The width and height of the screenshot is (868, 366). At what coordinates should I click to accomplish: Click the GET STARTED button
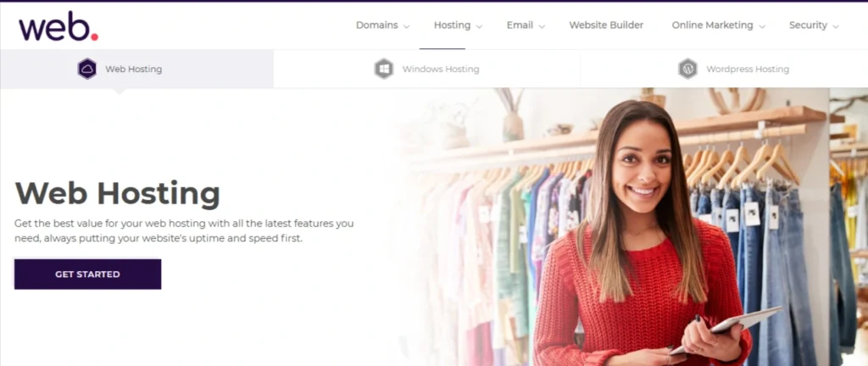87,274
